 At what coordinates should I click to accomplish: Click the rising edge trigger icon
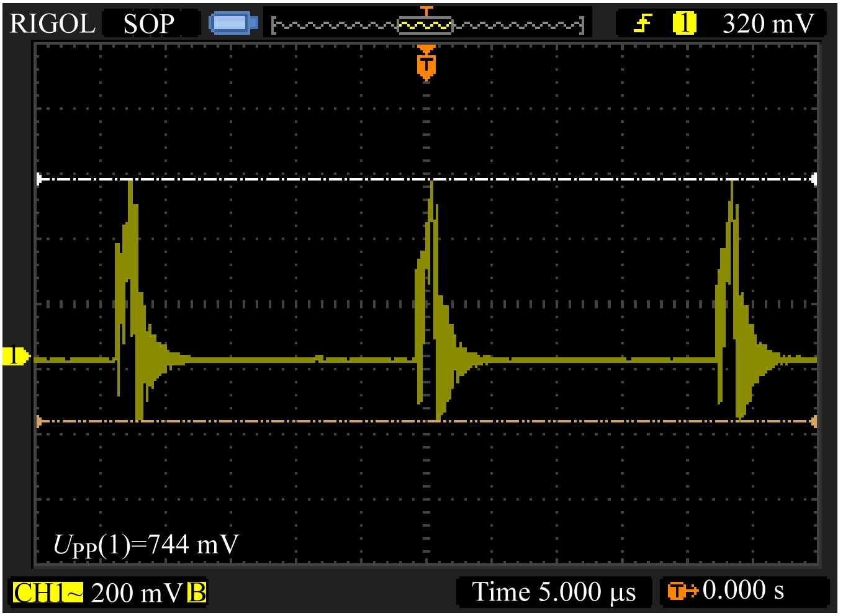point(642,24)
